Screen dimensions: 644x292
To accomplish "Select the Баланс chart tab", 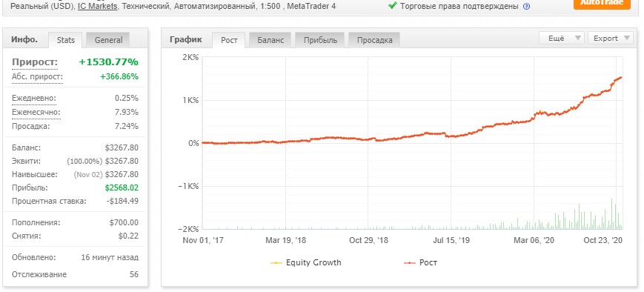I will click(x=270, y=40).
